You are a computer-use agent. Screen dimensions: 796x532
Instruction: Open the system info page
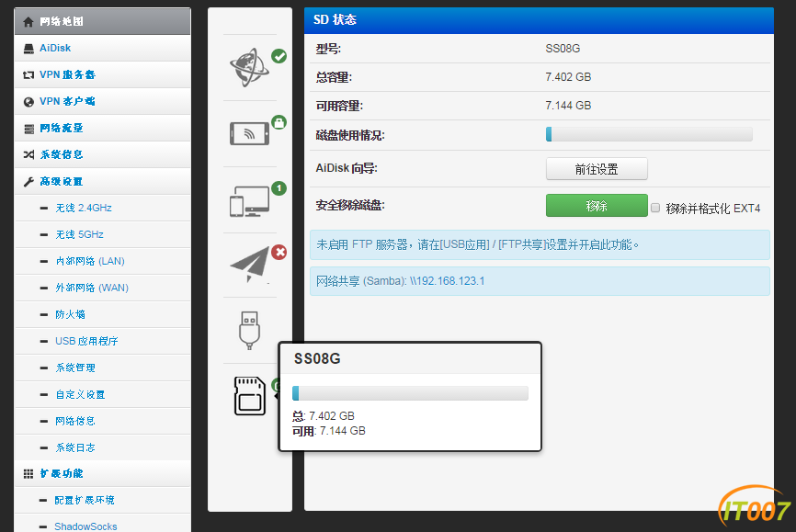point(103,155)
